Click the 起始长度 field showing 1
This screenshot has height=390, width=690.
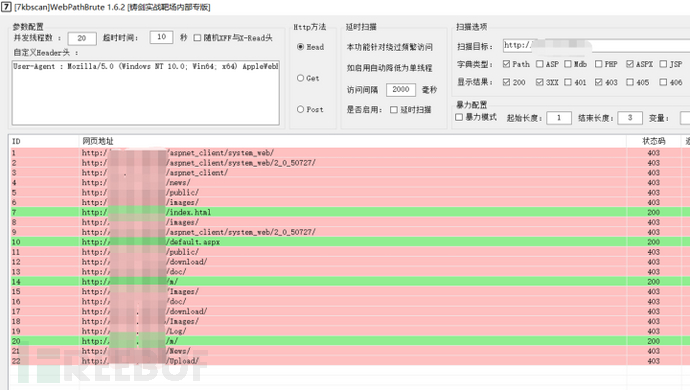(x=559, y=118)
